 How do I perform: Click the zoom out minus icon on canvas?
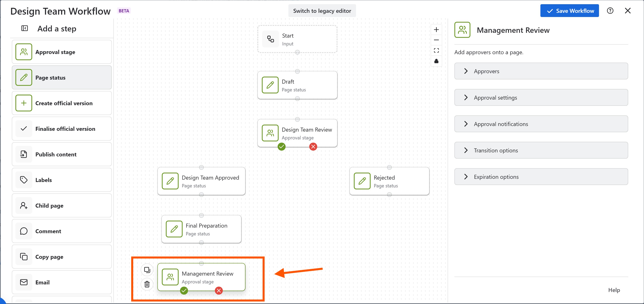coord(436,40)
